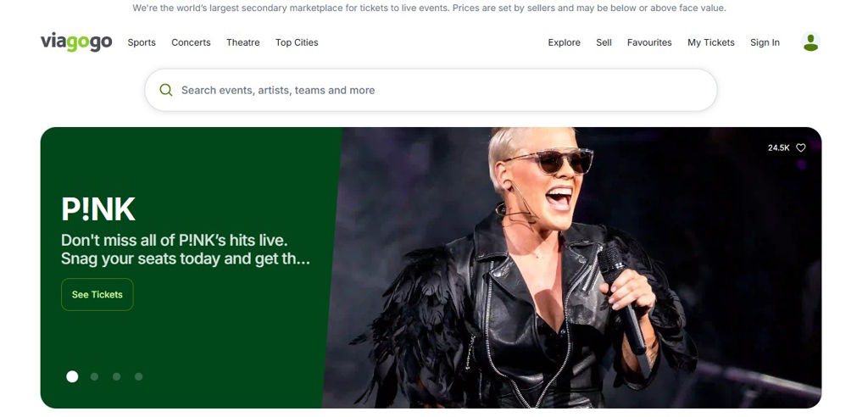
Task: Switch to the fourth carousel slide dot
Action: point(138,376)
